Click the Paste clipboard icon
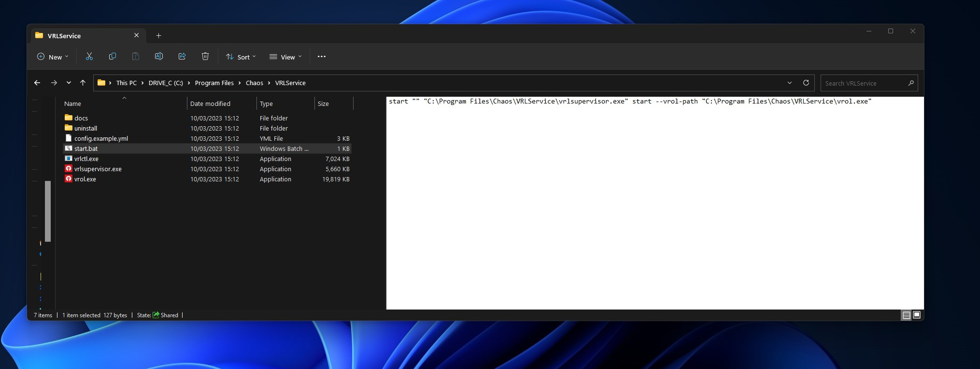980x369 pixels. [x=136, y=57]
